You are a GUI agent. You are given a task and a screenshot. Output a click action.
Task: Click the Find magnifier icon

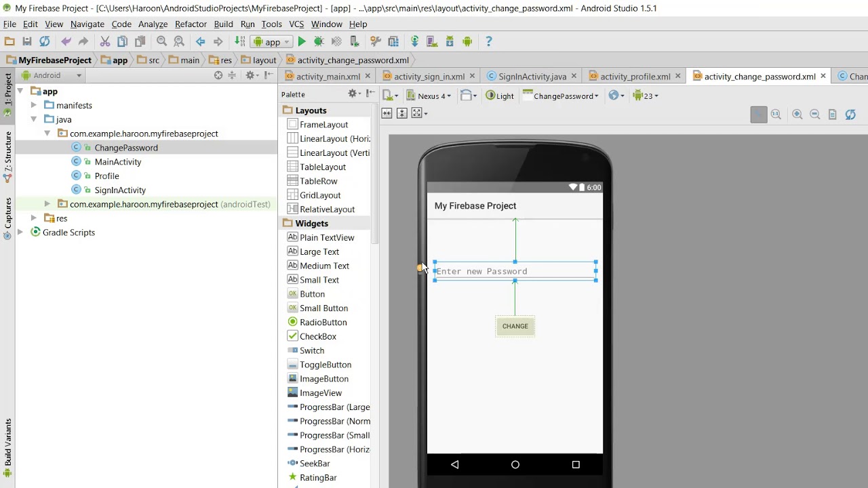(162, 41)
